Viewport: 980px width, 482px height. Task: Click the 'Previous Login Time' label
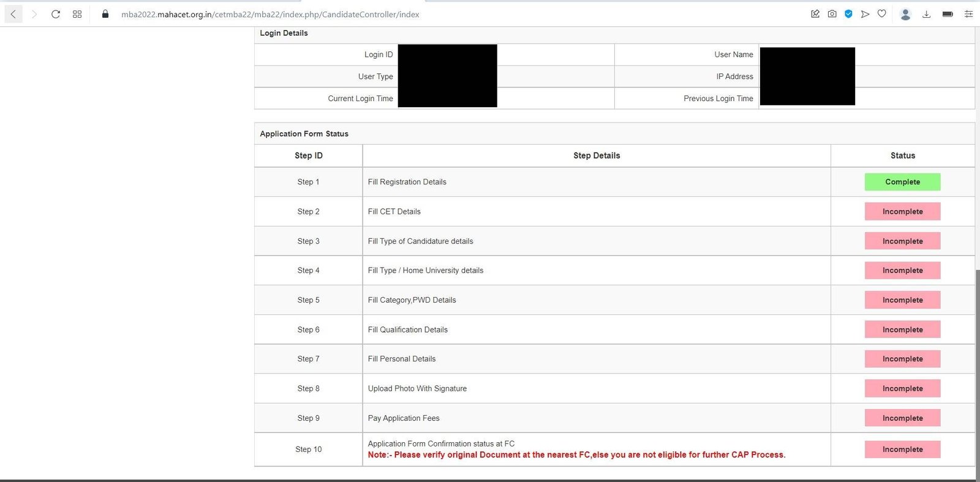tap(718, 99)
